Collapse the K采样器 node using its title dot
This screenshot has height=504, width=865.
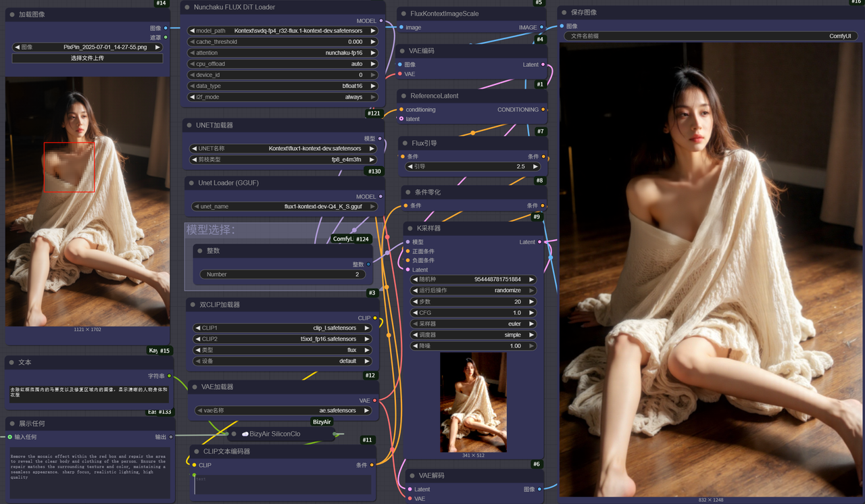coord(410,228)
